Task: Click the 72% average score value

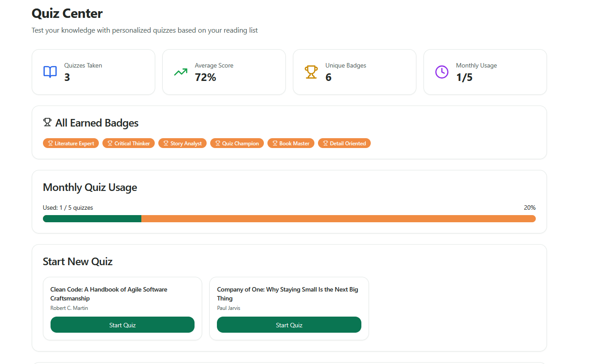Action: tap(205, 77)
